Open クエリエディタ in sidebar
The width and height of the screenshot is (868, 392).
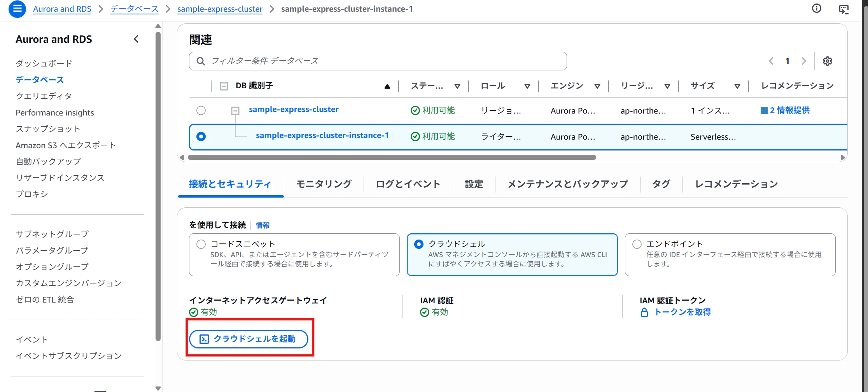click(x=44, y=96)
